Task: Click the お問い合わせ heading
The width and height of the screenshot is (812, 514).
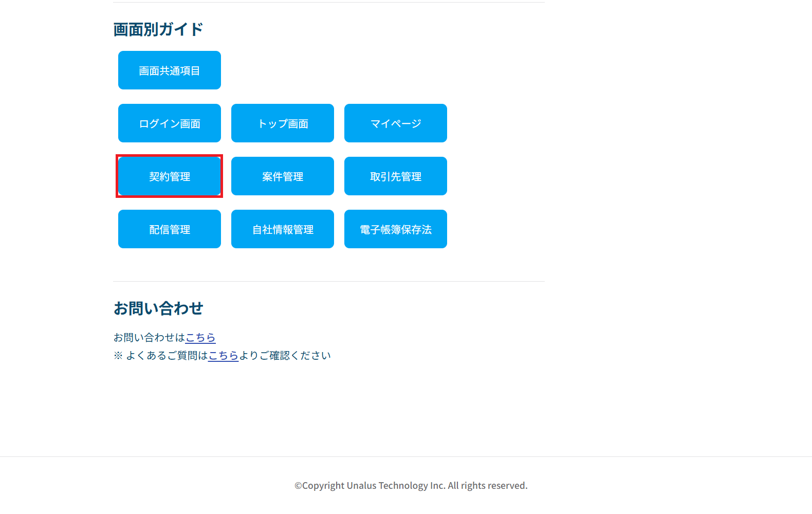Action: (158, 308)
